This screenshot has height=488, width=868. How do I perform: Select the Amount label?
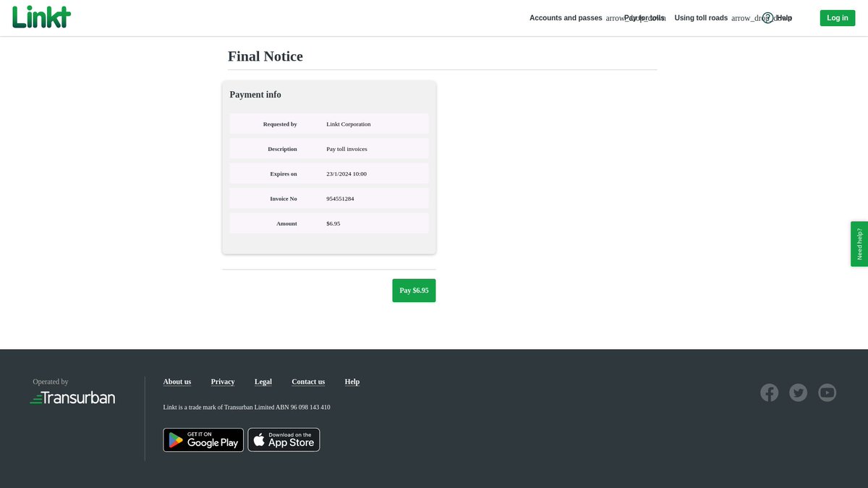pyautogui.click(x=286, y=223)
